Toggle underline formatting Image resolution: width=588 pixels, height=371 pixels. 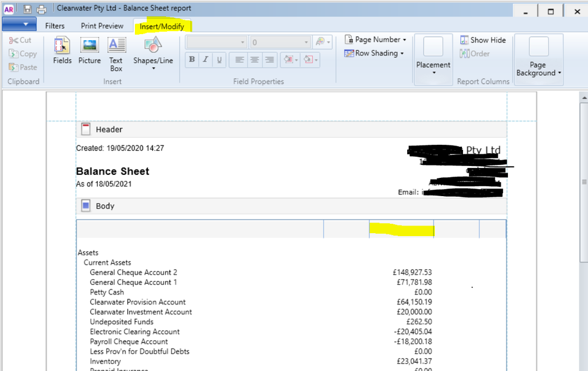coord(219,59)
